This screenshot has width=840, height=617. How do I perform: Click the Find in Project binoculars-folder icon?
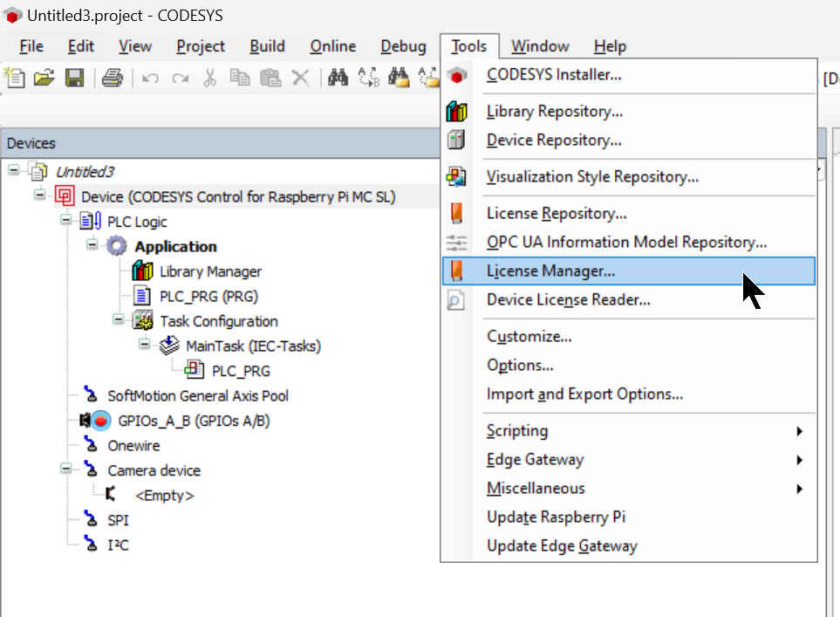[400, 78]
